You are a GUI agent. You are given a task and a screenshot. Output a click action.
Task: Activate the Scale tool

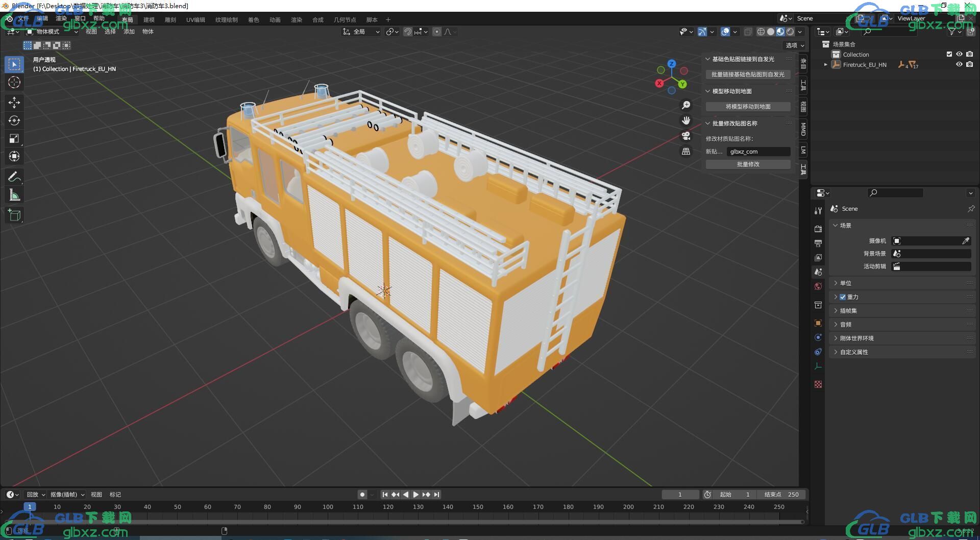[x=14, y=138]
